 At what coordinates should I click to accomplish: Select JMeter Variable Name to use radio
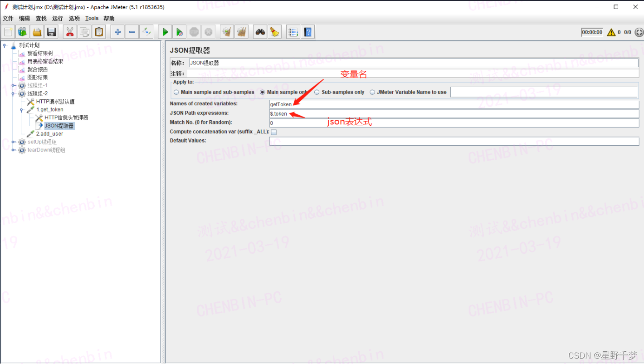pos(372,92)
